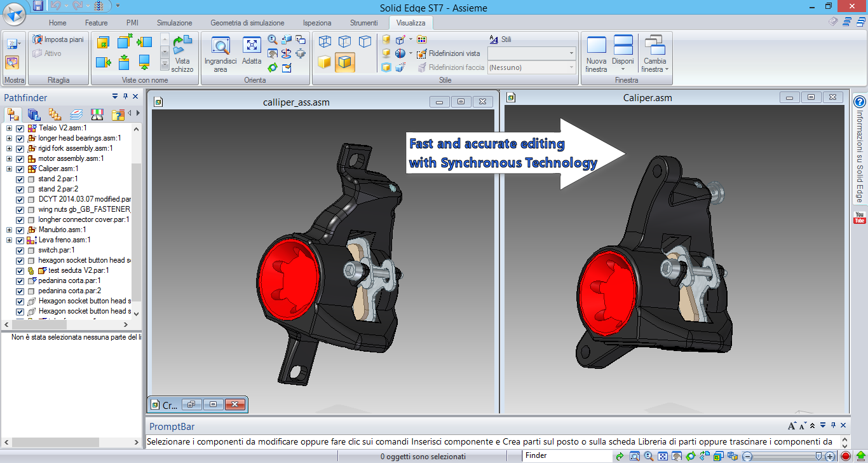Select the shaded with visible edges style
This screenshot has height=463, width=868.
pos(345,62)
